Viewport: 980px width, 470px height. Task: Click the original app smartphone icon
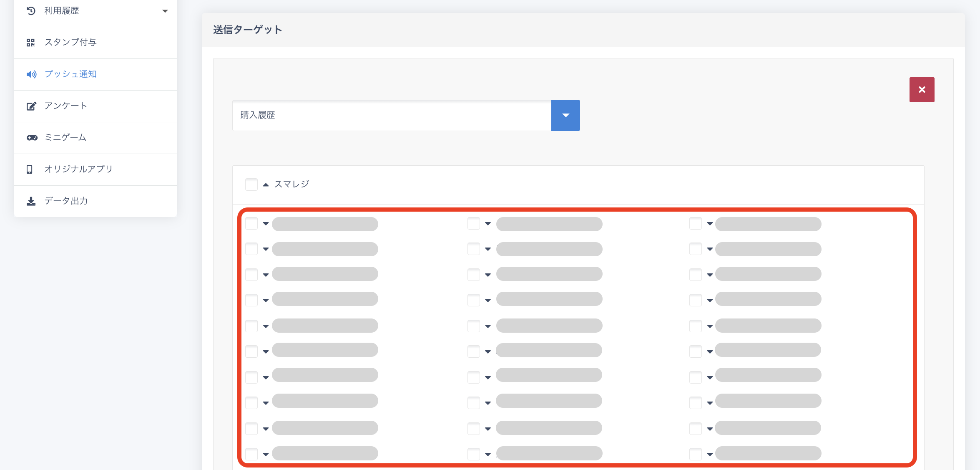tap(30, 169)
